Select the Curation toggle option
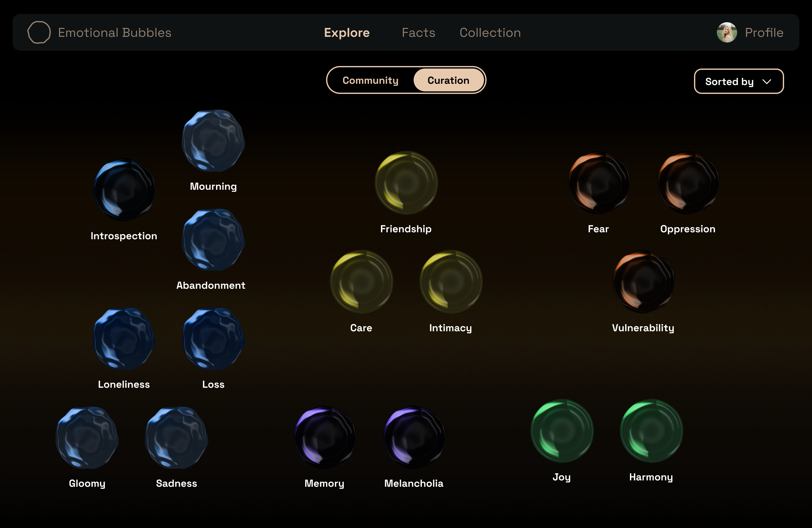This screenshot has width=812, height=528. tap(448, 80)
